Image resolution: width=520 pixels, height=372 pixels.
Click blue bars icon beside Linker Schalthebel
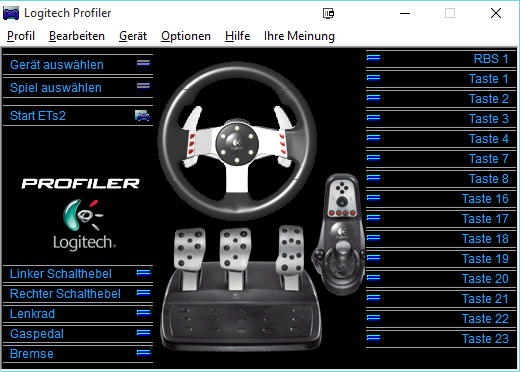click(x=143, y=273)
